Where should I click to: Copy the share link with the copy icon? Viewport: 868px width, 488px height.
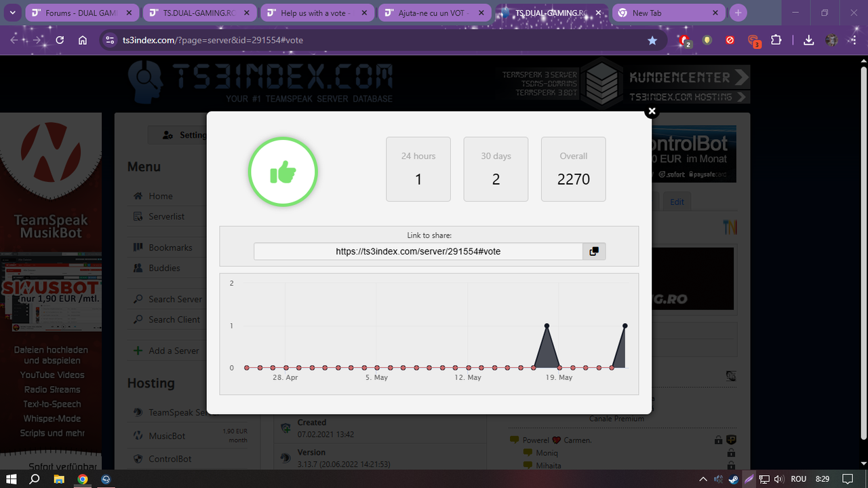pyautogui.click(x=594, y=251)
